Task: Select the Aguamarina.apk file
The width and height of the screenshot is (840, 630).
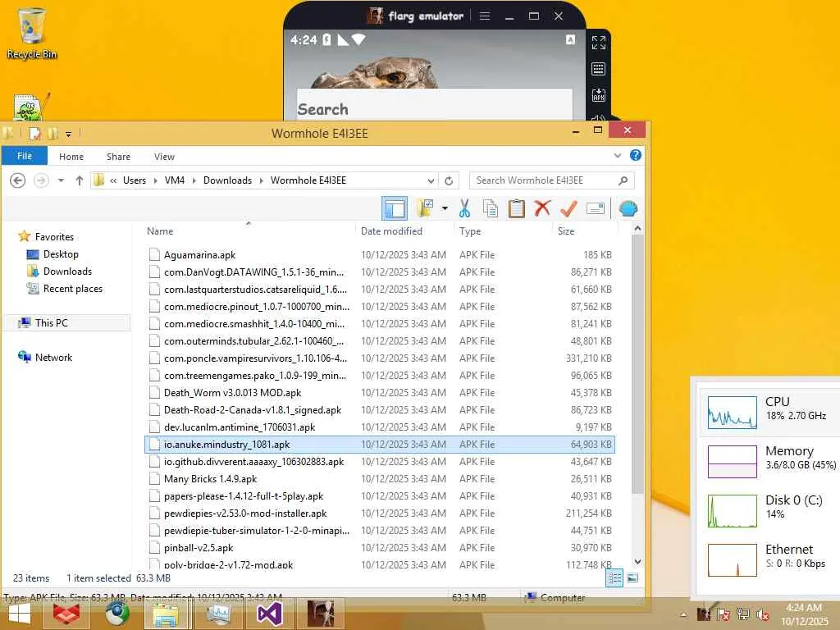Action: pos(379,255)
